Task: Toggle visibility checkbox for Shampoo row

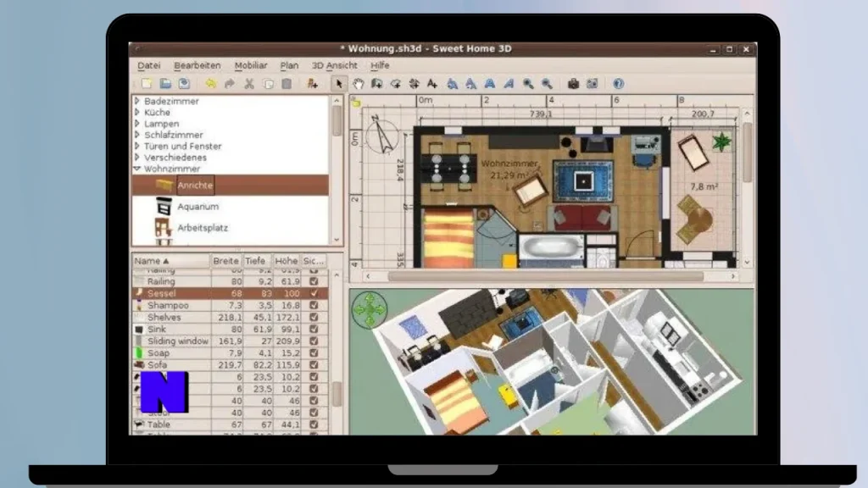Action: coord(314,305)
